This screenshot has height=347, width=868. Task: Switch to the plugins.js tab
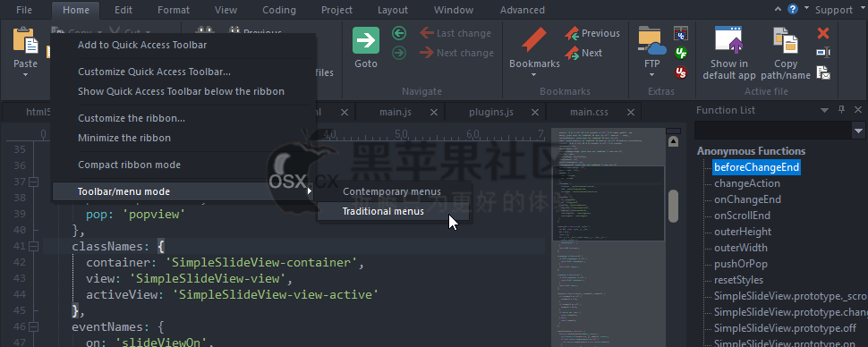(x=491, y=113)
